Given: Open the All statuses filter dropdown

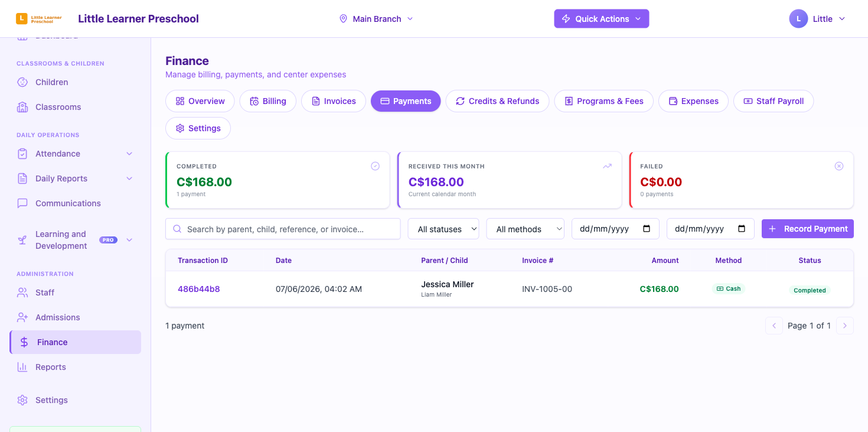Looking at the screenshot, I should 445,229.
